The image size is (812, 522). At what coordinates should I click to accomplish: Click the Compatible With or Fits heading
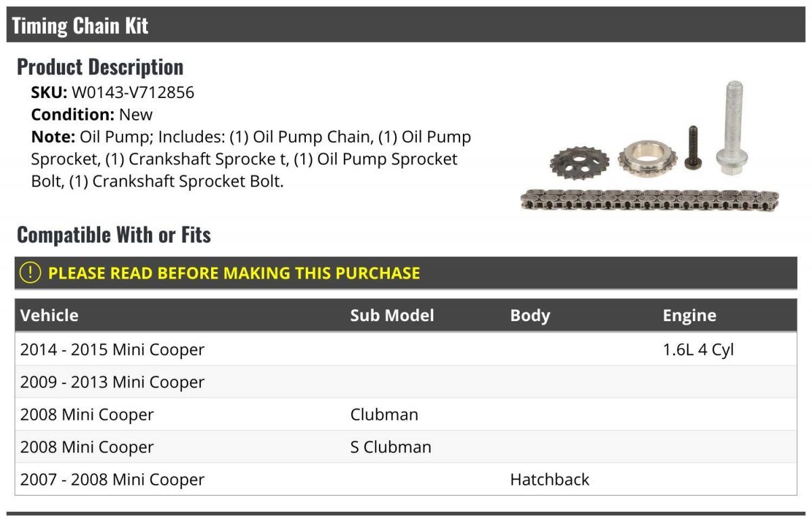114,235
